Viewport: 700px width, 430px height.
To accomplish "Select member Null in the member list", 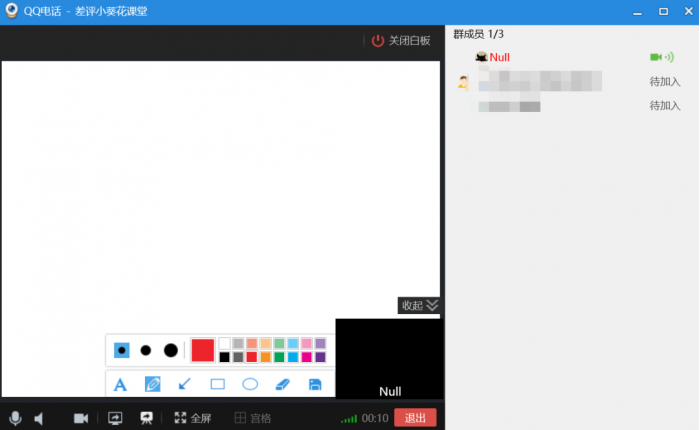I will (499, 58).
